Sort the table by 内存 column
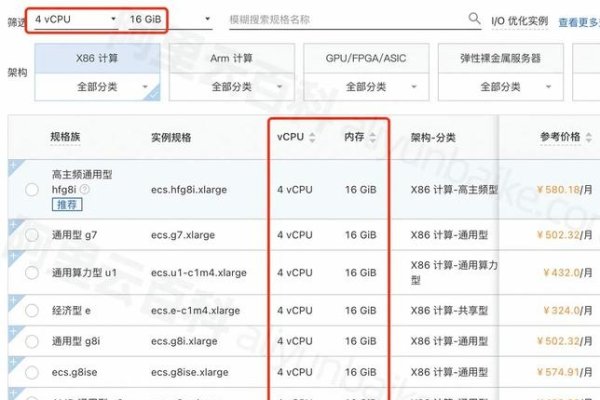Screen dimensions: 600x400 (371, 137)
